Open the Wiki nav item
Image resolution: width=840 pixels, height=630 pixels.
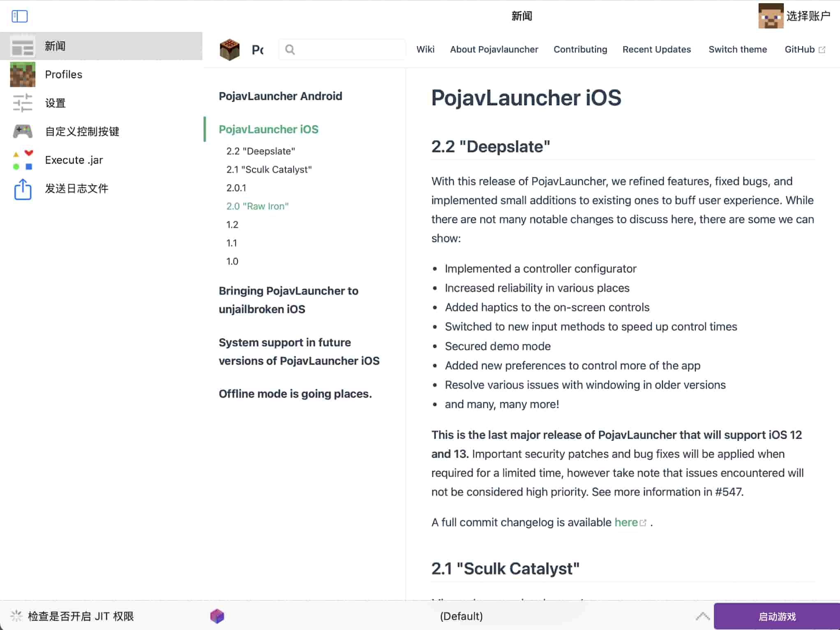point(425,49)
